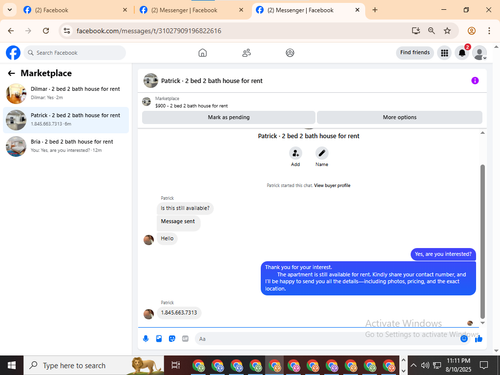Open the taskbar clock showing 11:11 PM

click(458, 365)
